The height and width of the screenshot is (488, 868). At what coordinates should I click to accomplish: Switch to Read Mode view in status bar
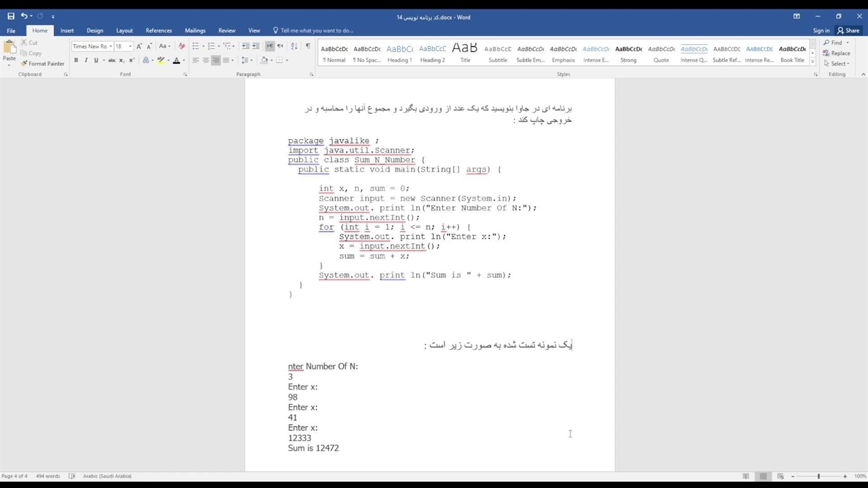746,476
